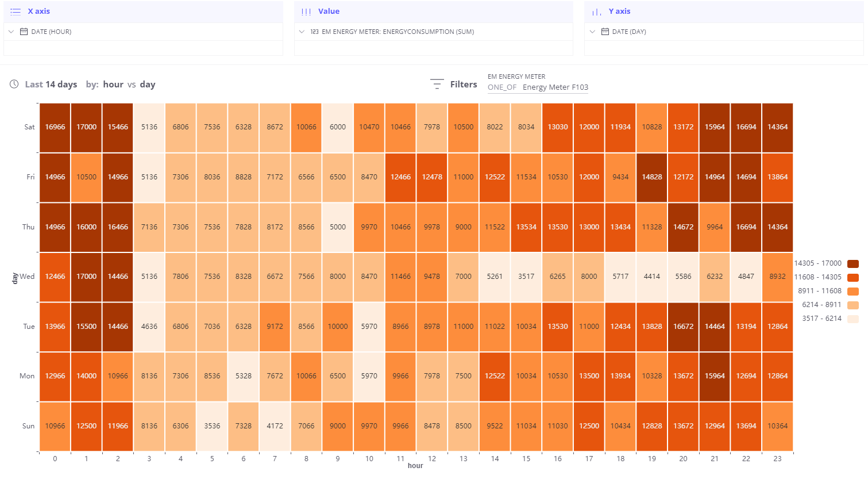Expand the DATE (DAY) field chevron
This screenshot has height=479, width=868.
coord(592,32)
